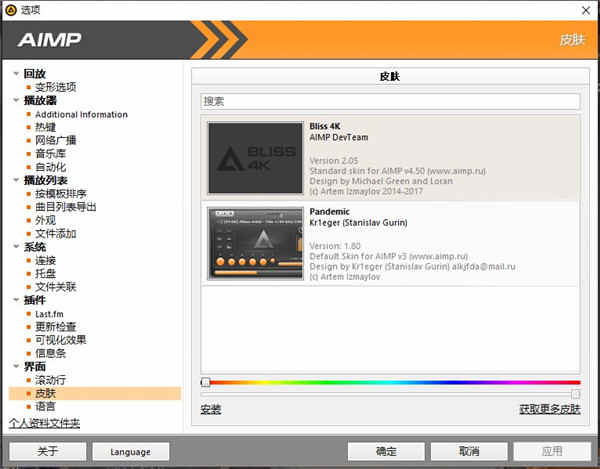The height and width of the screenshot is (469, 600).
Task: Click the saturation slider handle below hue
Action: 576,394
